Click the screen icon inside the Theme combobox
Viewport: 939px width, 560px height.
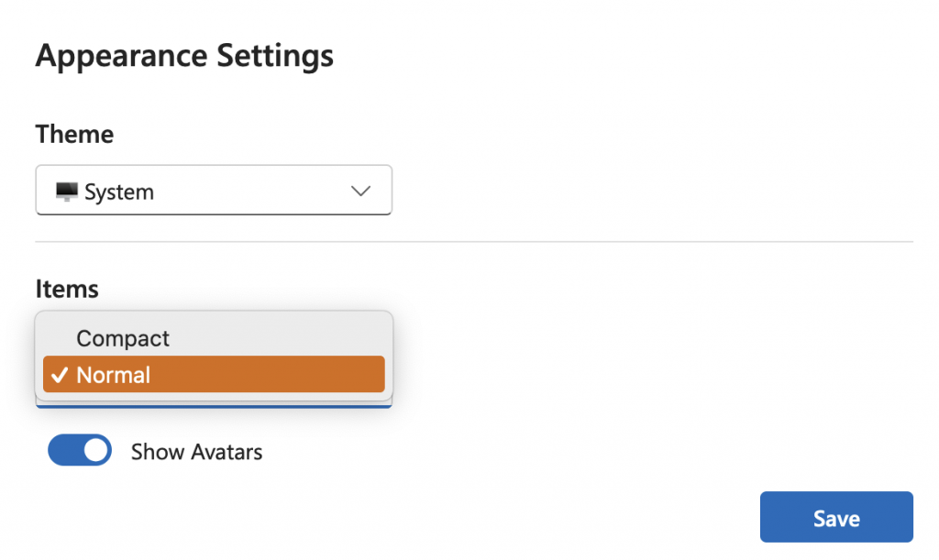[x=66, y=191]
